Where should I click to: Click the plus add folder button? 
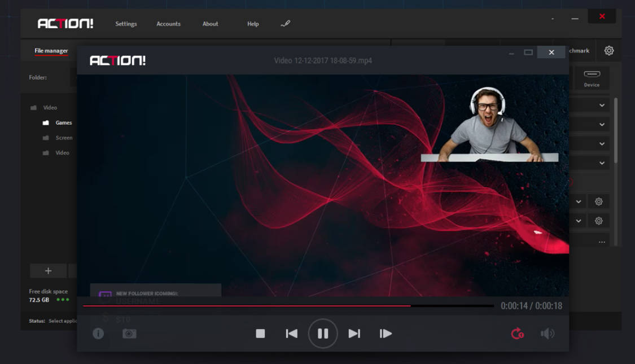pos(48,271)
